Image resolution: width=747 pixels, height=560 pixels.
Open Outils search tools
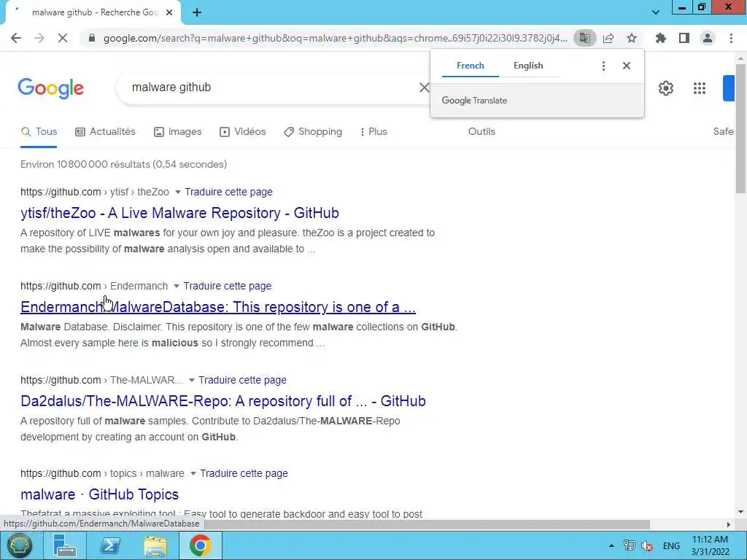(x=481, y=132)
